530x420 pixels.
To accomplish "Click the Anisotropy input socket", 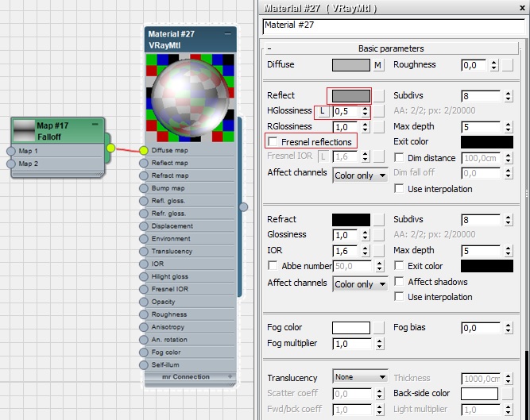I will click(x=144, y=327).
